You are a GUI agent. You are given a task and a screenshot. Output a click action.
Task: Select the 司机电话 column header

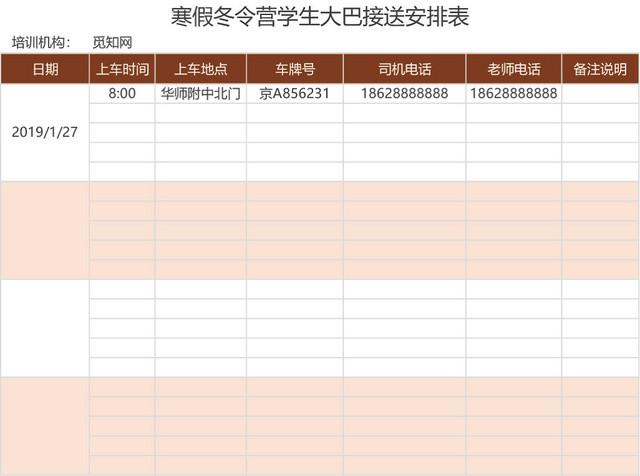pos(404,69)
